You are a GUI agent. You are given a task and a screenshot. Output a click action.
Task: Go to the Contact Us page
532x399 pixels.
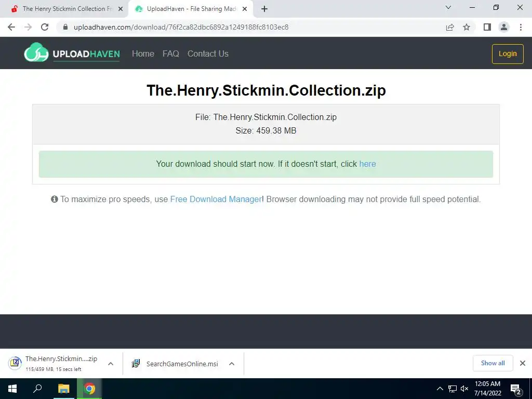(x=208, y=54)
